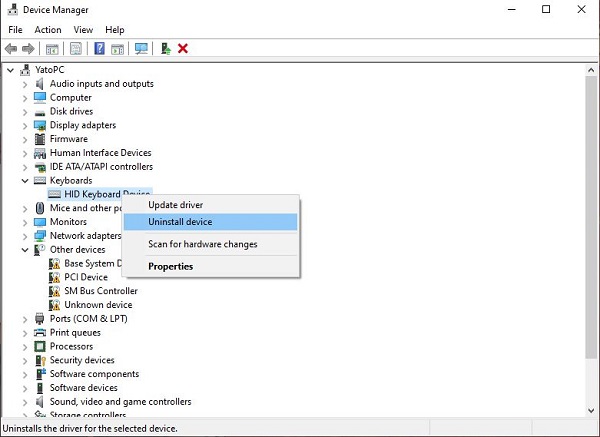Click the blue Help question mark icon
This screenshot has height=437, width=600.
pos(99,48)
